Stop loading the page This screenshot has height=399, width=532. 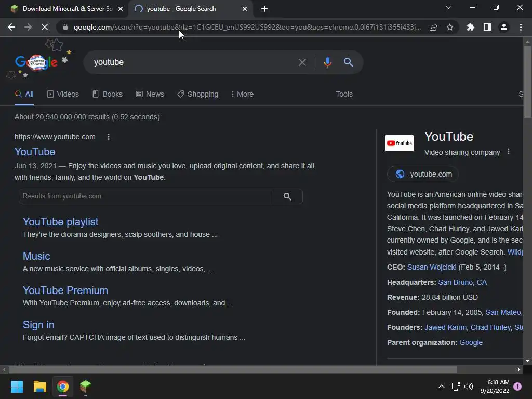pyautogui.click(x=45, y=27)
